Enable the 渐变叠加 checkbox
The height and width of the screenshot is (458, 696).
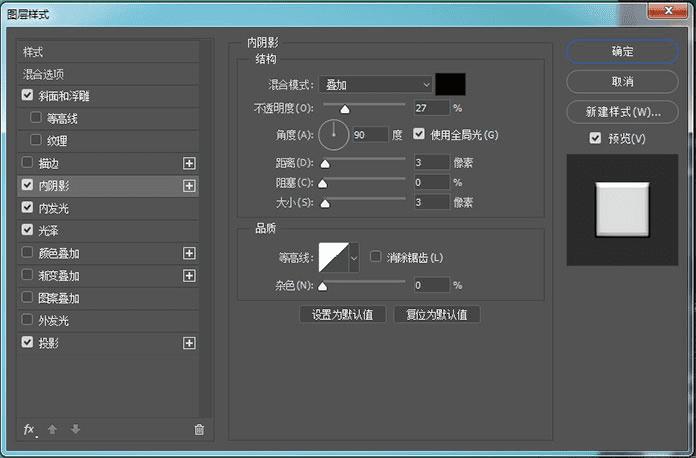pyautogui.click(x=28, y=275)
